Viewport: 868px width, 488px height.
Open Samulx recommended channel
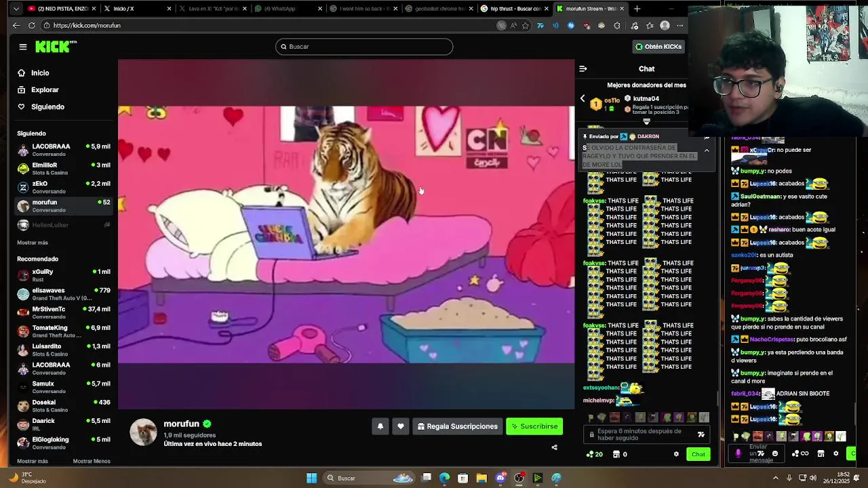click(x=64, y=387)
